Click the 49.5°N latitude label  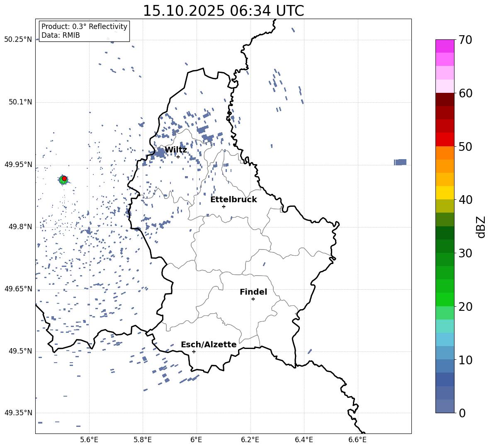[20, 351]
